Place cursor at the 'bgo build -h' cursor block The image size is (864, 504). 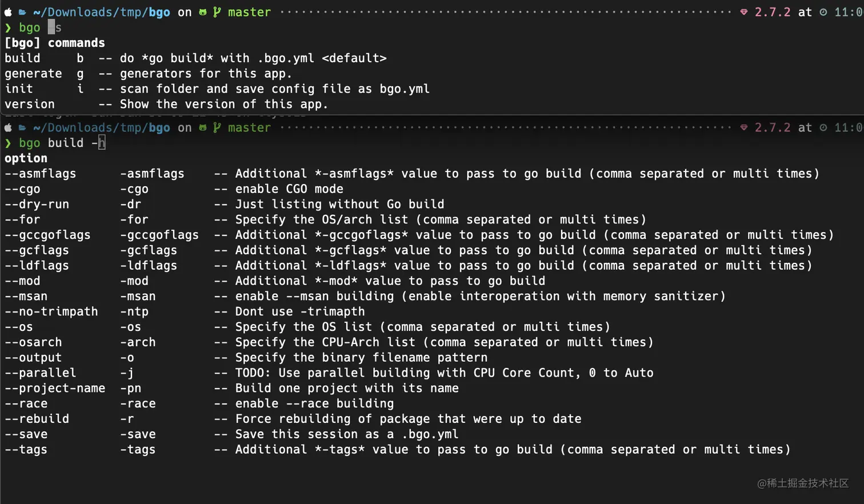pos(102,143)
